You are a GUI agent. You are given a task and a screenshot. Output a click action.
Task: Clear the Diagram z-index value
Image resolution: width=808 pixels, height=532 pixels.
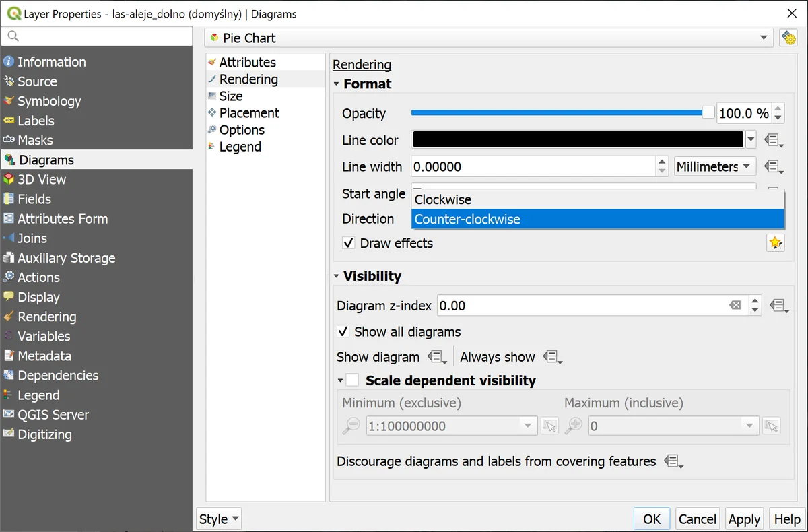735,306
